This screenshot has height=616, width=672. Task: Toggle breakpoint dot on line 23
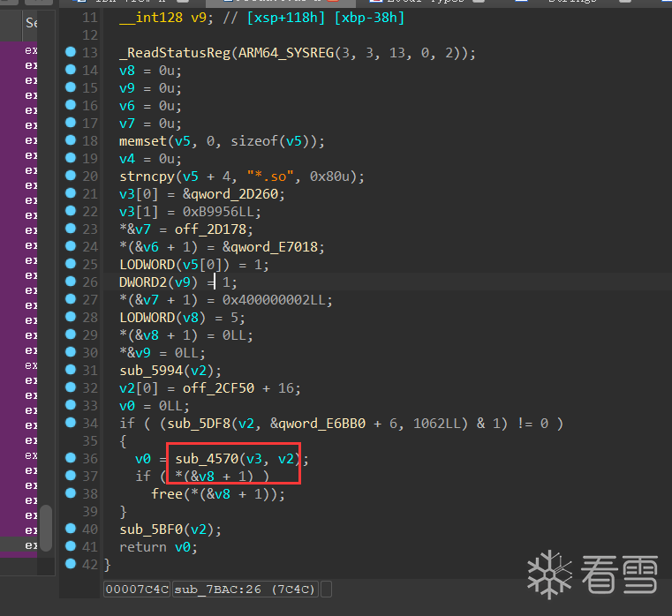pyautogui.click(x=71, y=229)
